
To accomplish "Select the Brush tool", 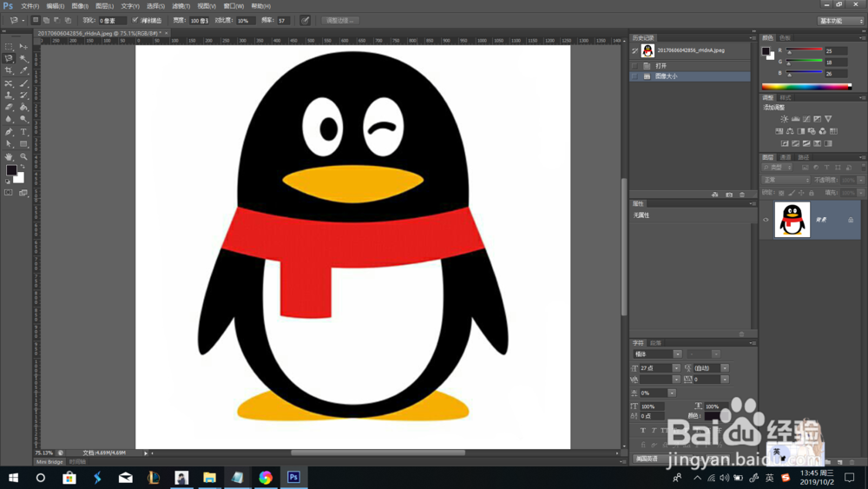I will (x=23, y=83).
